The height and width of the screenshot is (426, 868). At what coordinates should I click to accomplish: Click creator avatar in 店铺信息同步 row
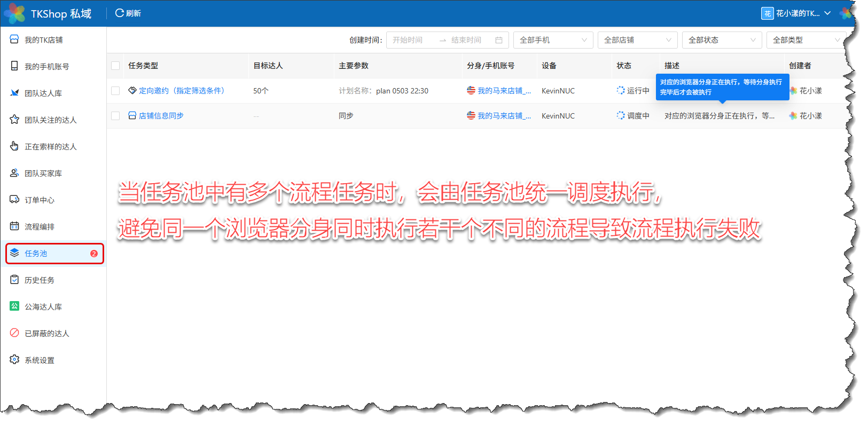pos(793,116)
